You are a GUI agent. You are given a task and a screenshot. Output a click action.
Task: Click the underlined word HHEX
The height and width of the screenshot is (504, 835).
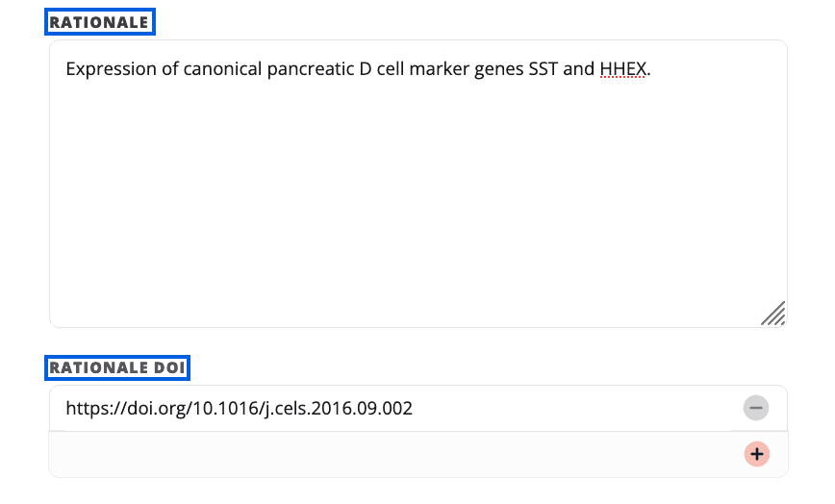622,69
